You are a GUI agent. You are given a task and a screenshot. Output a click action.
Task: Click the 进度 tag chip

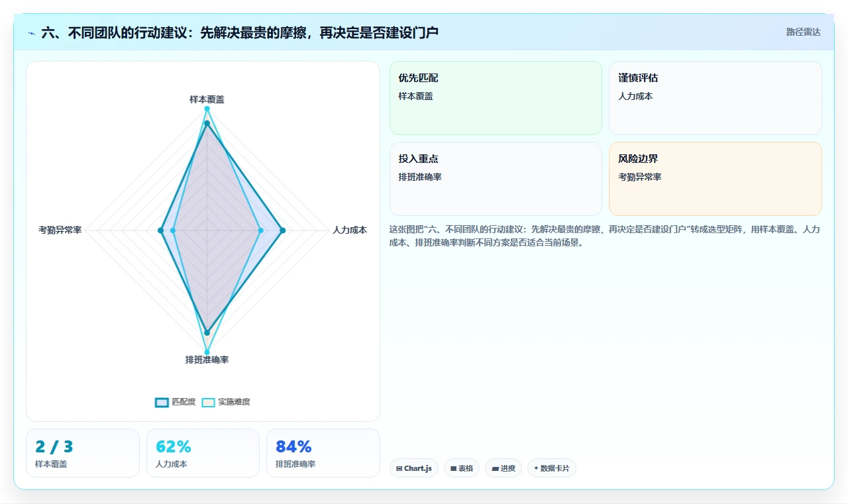[x=503, y=468]
